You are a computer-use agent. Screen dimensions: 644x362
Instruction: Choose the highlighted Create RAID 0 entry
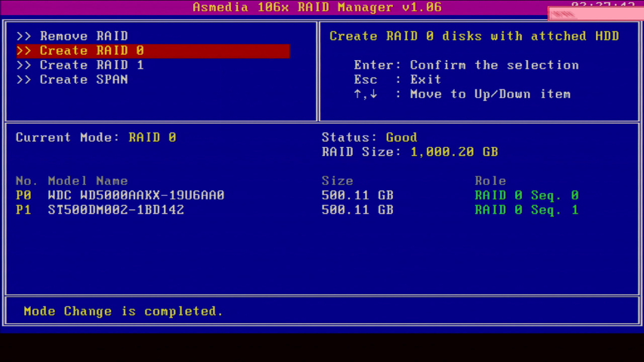153,50
